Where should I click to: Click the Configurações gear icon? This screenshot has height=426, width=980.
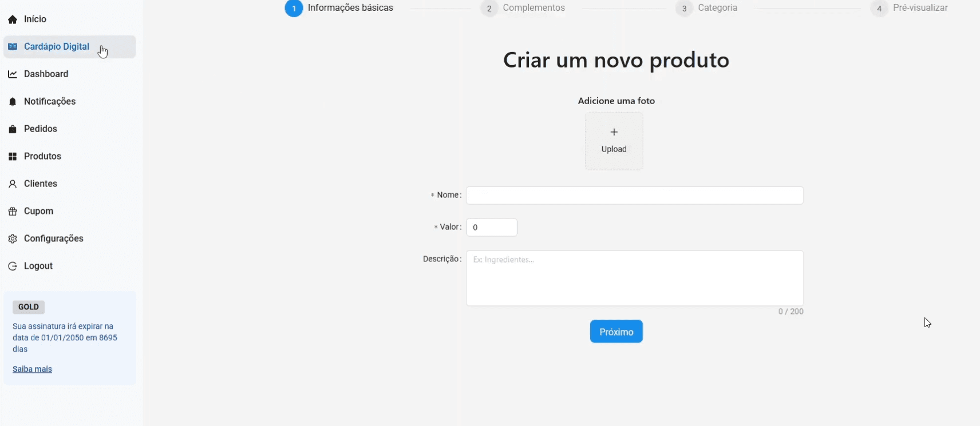[x=12, y=238]
